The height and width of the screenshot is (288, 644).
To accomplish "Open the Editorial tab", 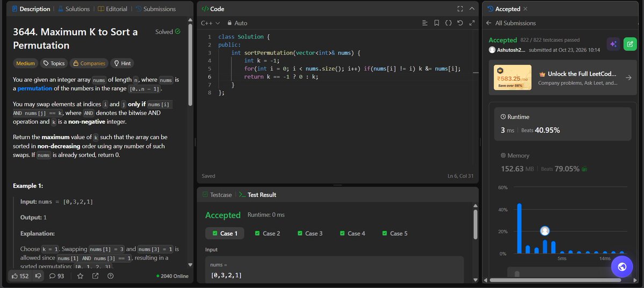I will (x=113, y=9).
